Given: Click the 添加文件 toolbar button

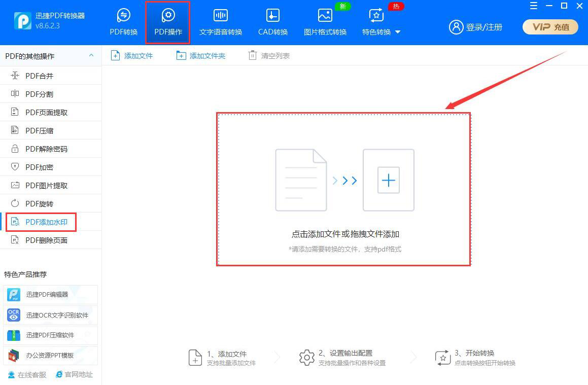Looking at the screenshot, I should [x=131, y=56].
